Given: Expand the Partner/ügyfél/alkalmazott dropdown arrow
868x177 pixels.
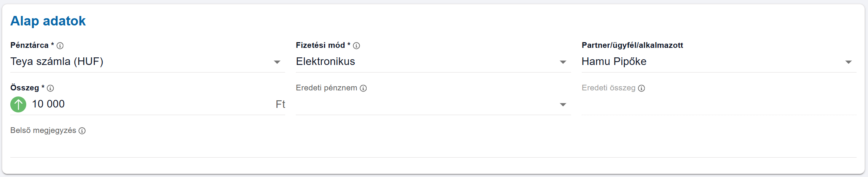Looking at the screenshot, I should [x=849, y=62].
